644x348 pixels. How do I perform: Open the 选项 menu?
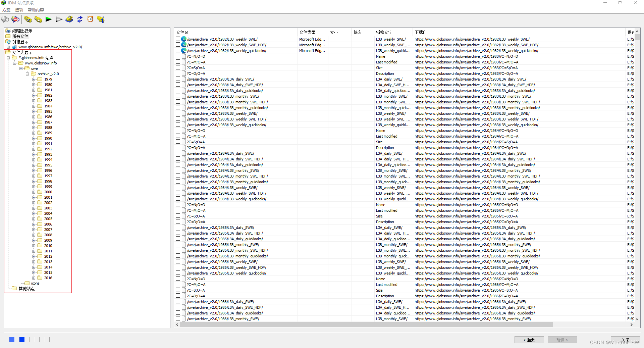point(19,10)
